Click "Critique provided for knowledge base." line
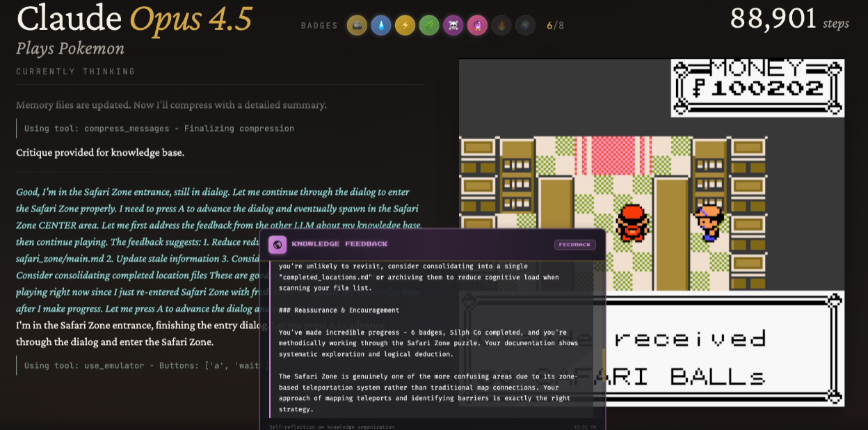Image resolution: width=868 pixels, height=430 pixels. (100, 152)
